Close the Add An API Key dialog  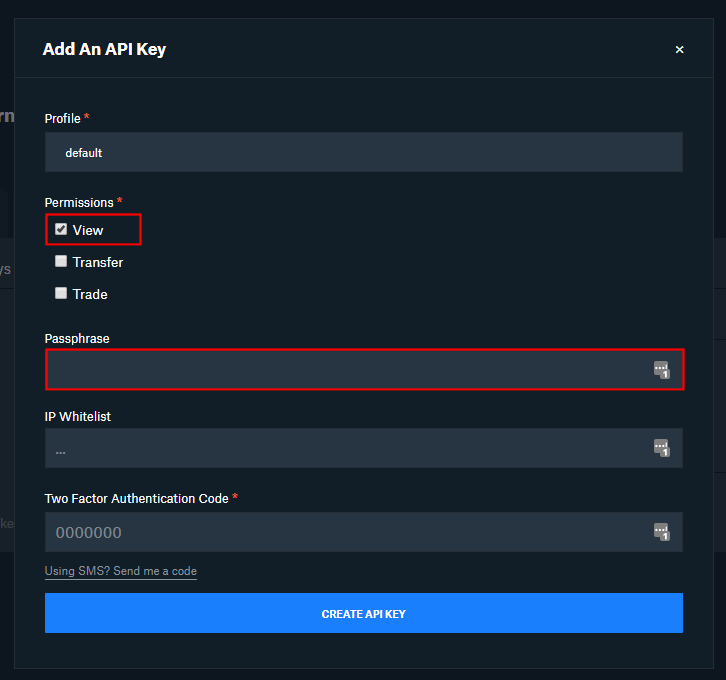pos(680,49)
